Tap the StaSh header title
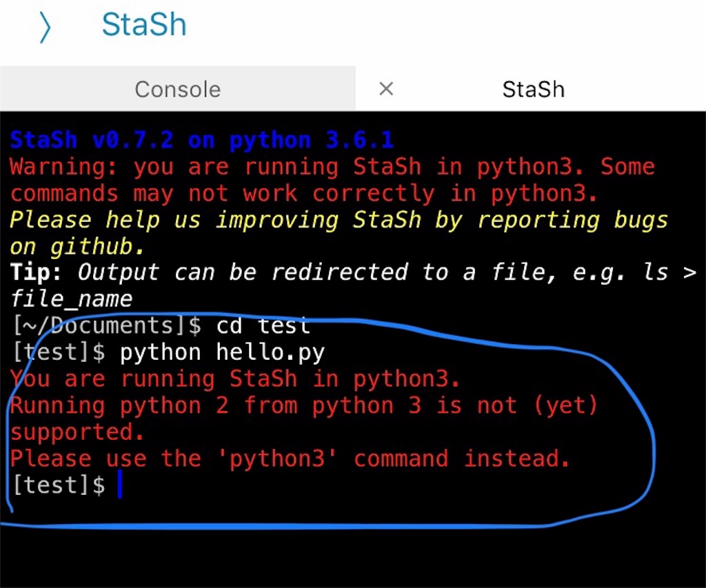 (x=144, y=24)
